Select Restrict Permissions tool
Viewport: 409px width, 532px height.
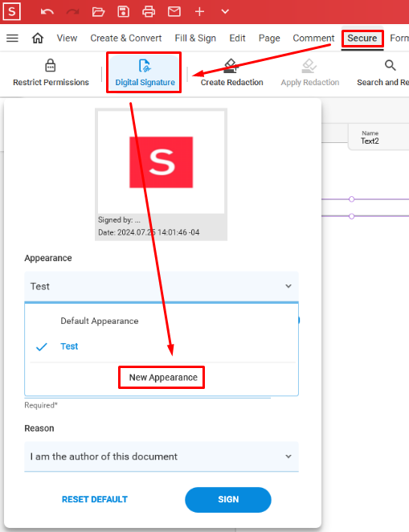point(51,72)
